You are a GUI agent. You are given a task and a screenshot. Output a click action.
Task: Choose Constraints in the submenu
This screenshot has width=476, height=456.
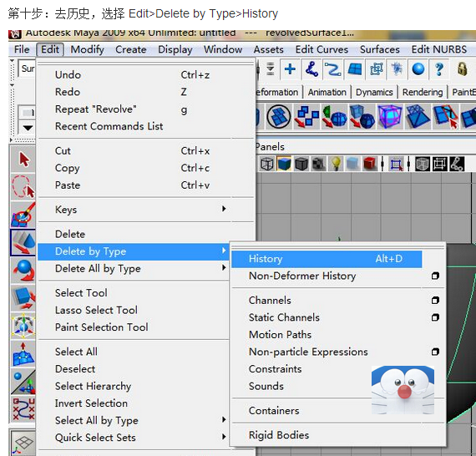pyautogui.click(x=275, y=369)
